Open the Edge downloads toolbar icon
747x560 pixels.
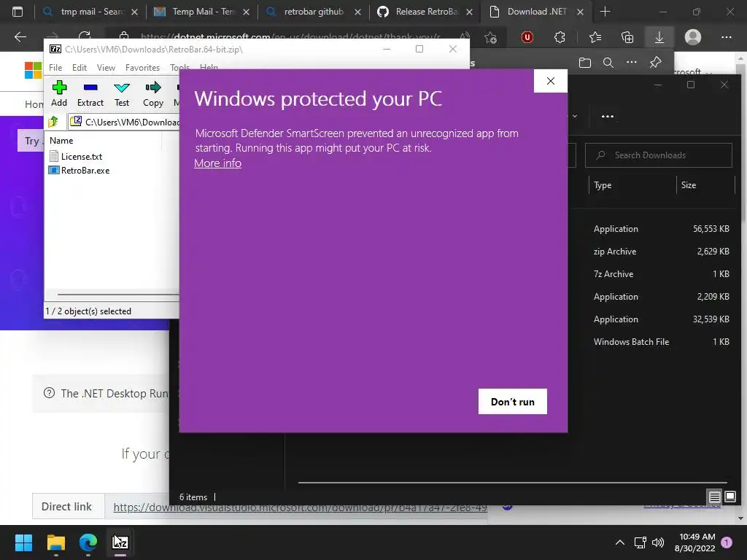(659, 37)
